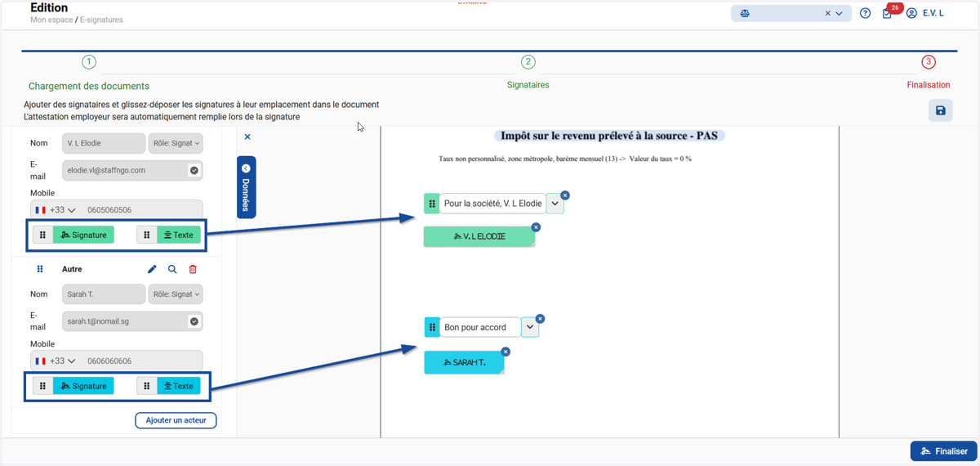
Task: Click the save floppy disk icon
Action: tap(941, 110)
